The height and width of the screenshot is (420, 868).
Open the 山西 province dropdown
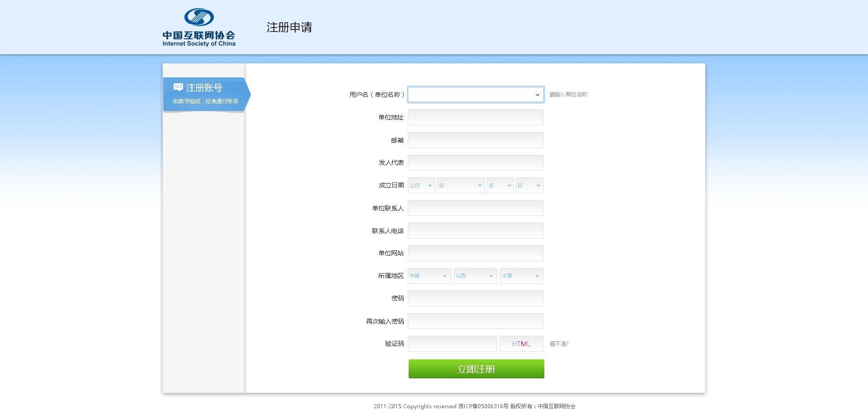point(476,276)
